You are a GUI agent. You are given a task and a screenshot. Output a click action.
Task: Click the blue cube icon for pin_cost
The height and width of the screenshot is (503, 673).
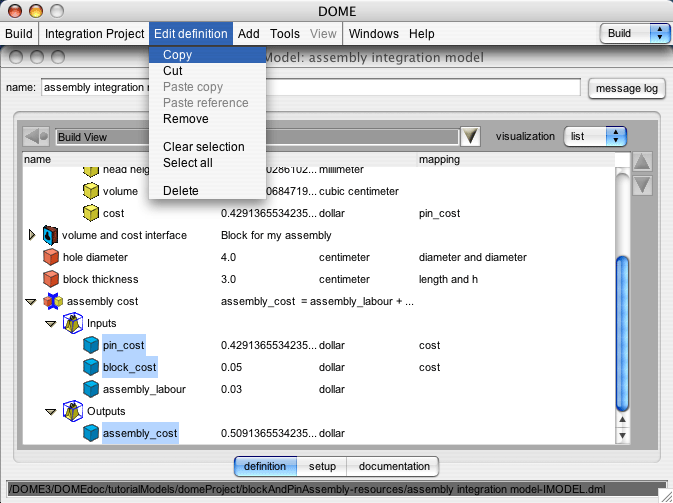pyautogui.click(x=91, y=345)
